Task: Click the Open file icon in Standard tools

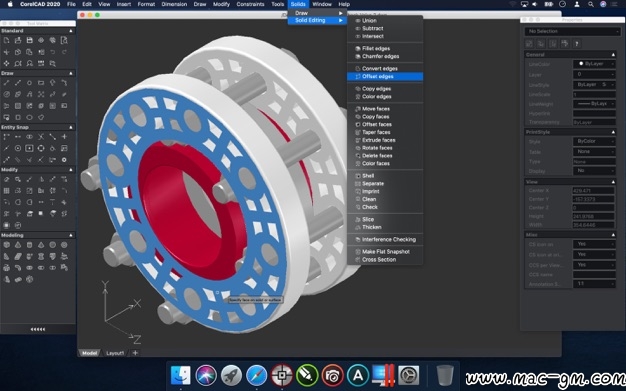Action: click(18, 40)
